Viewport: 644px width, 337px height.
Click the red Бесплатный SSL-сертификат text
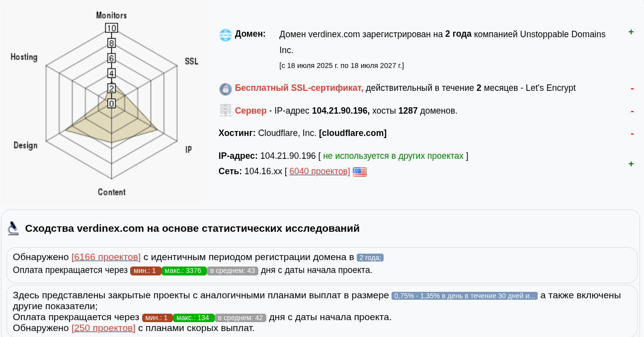(299, 88)
